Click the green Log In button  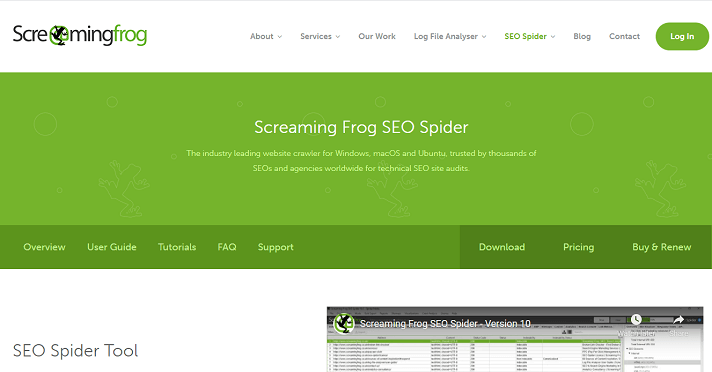pyautogui.click(x=682, y=36)
